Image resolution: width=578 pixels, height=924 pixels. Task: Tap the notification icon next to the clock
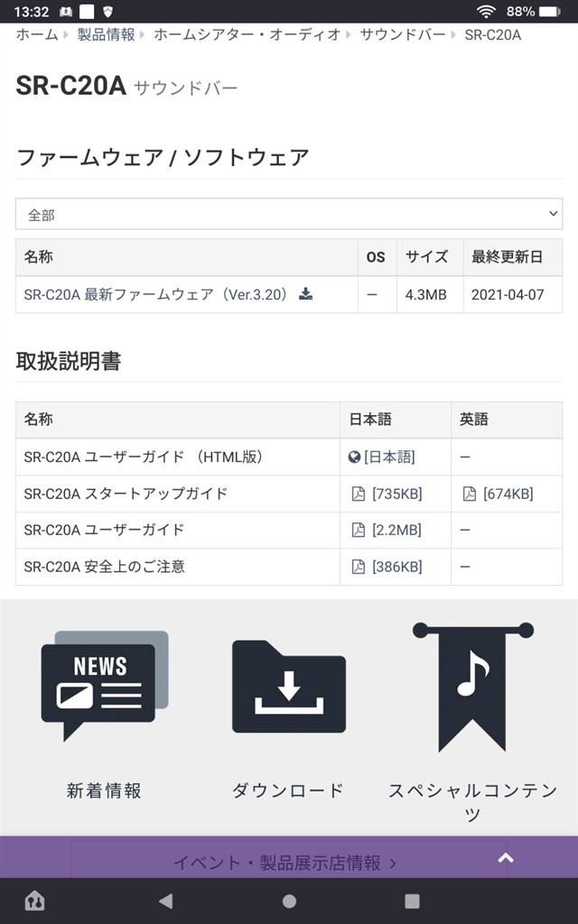point(65,11)
